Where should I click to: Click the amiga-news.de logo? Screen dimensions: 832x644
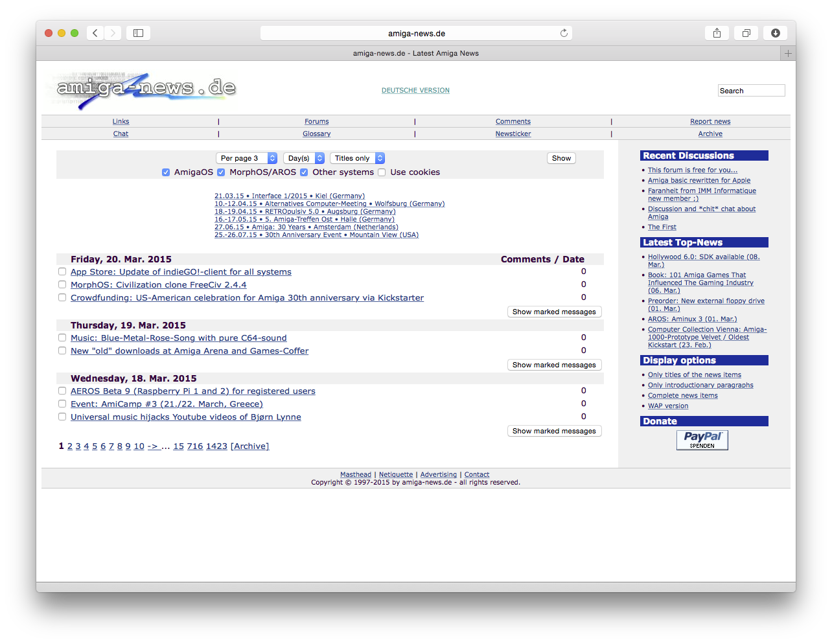[141, 90]
